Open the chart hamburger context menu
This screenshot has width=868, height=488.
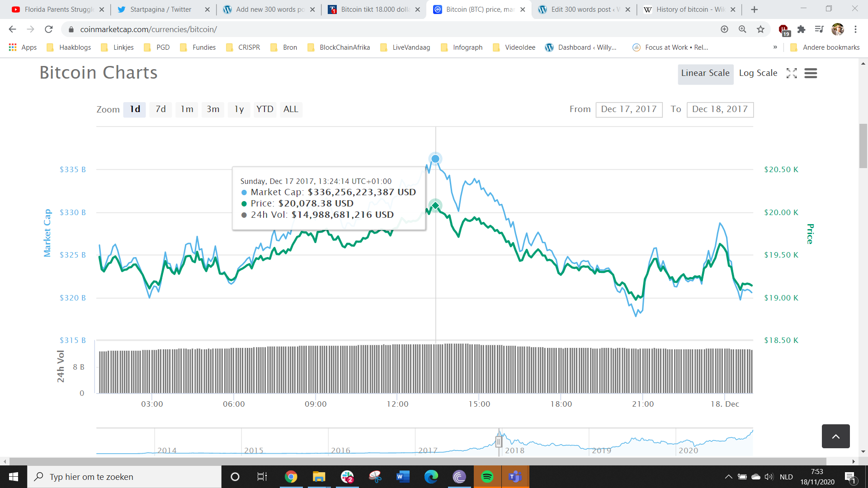click(x=811, y=73)
